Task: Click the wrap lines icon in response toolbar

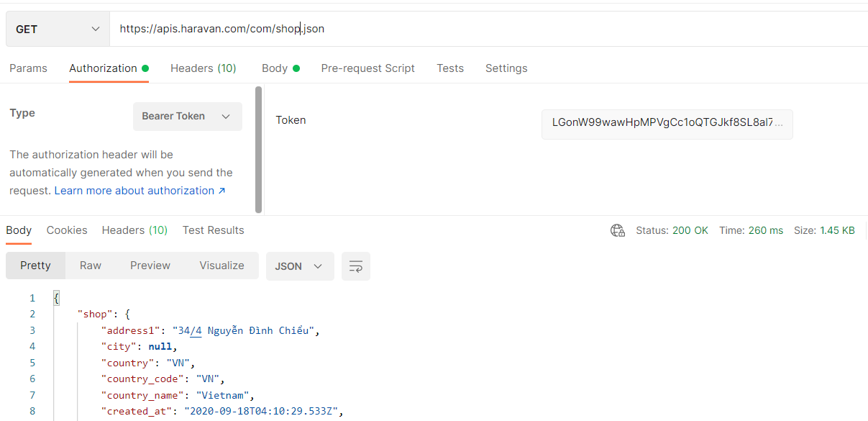Action: (x=356, y=266)
